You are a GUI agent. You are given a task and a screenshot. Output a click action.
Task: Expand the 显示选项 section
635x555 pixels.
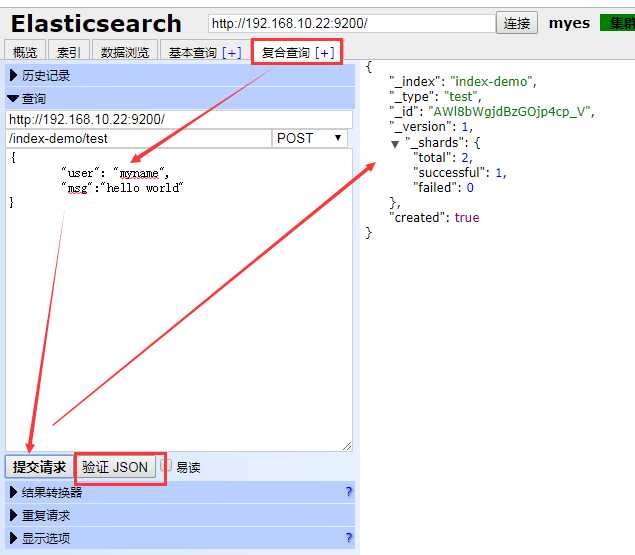[180, 538]
